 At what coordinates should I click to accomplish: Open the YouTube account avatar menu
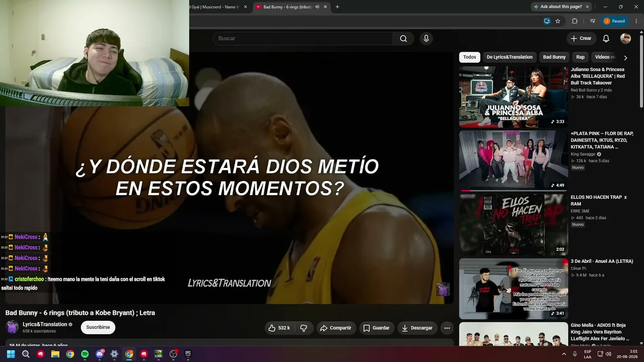[625, 39]
